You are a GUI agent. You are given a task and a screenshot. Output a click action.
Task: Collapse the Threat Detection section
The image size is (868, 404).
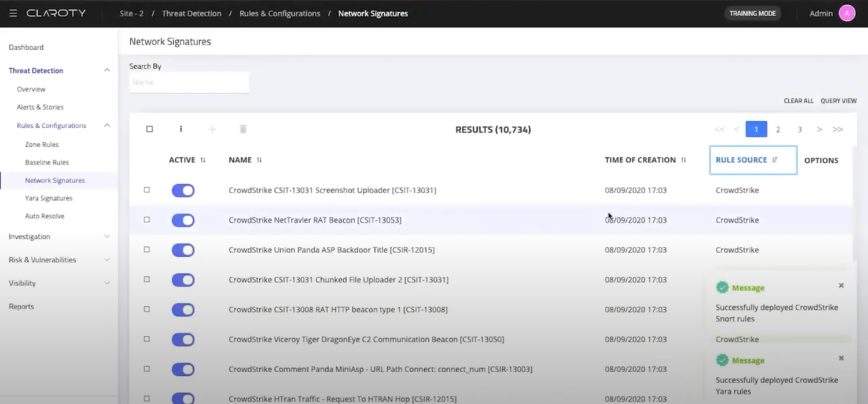click(107, 70)
